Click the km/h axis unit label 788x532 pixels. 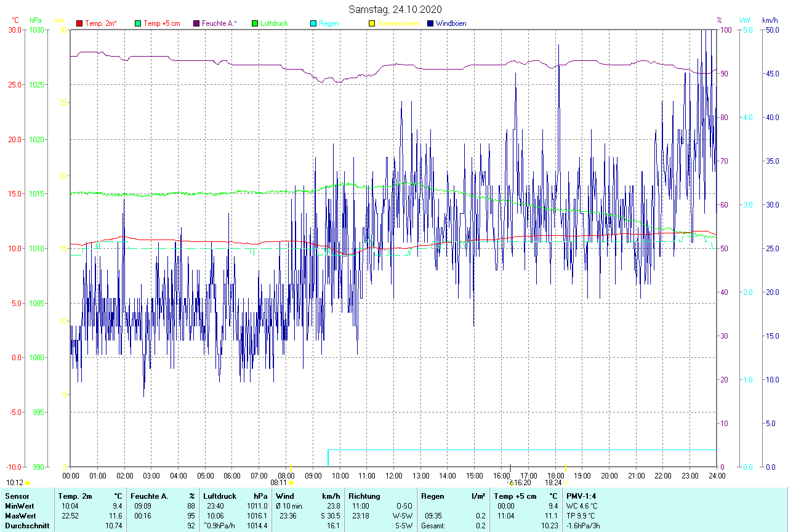tap(770, 20)
